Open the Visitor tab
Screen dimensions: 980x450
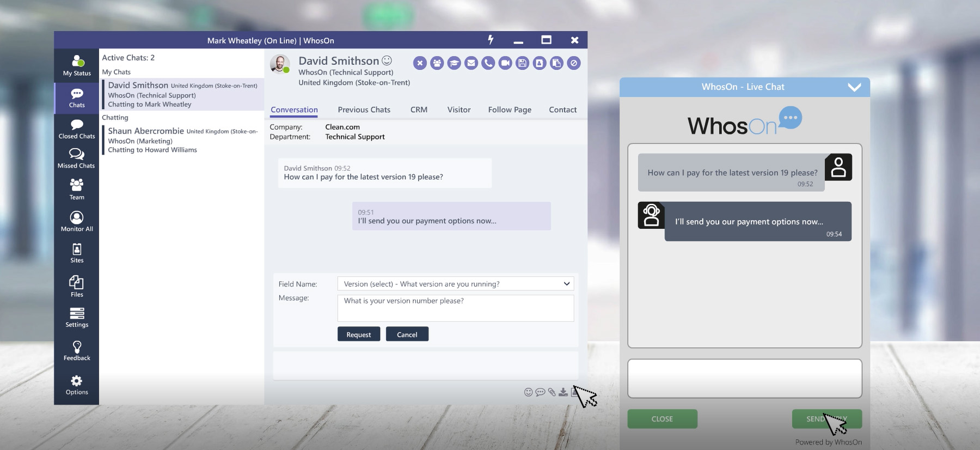(459, 110)
